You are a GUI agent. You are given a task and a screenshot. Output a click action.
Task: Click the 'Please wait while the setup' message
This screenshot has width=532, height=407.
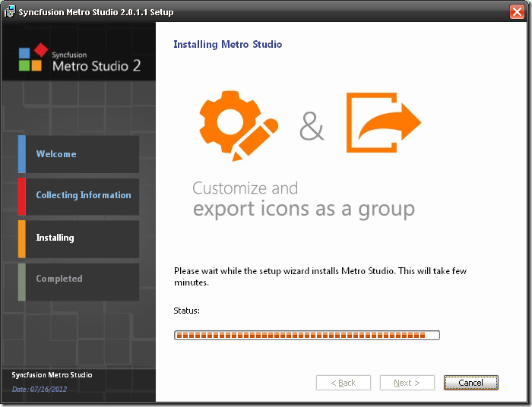320,276
